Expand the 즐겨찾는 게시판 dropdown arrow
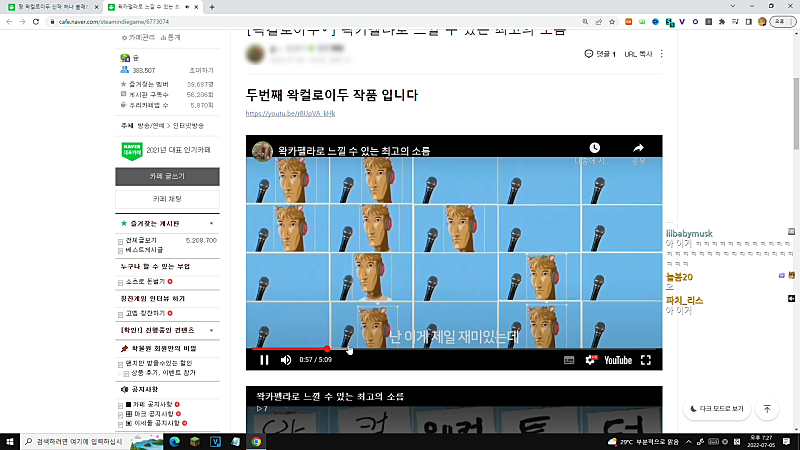 coord(211,223)
